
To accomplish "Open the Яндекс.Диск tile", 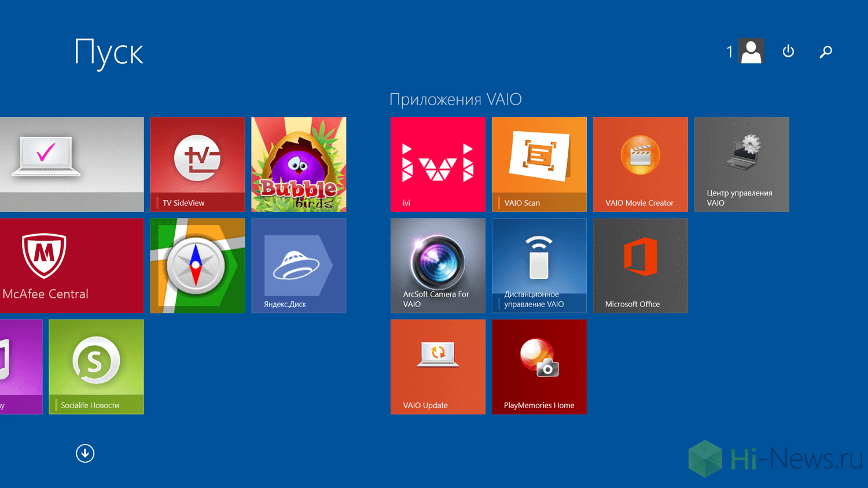I will (299, 265).
